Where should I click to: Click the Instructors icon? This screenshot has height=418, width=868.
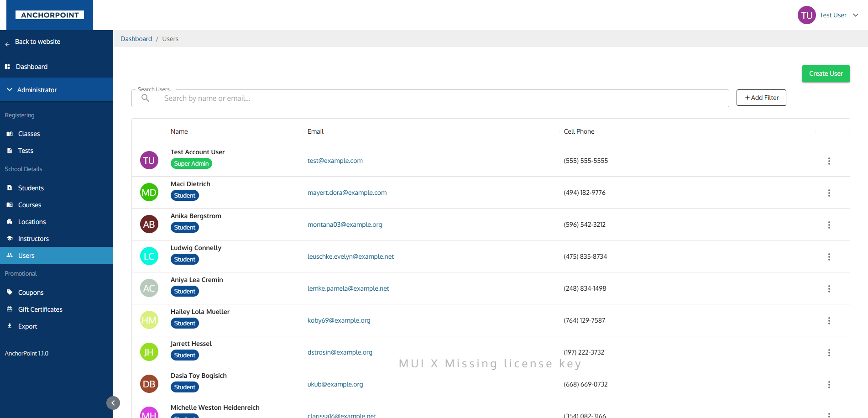[x=10, y=238]
